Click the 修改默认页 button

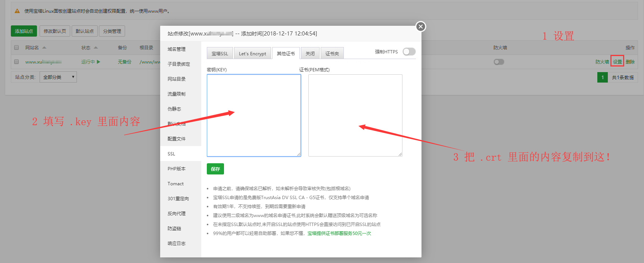click(x=55, y=31)
